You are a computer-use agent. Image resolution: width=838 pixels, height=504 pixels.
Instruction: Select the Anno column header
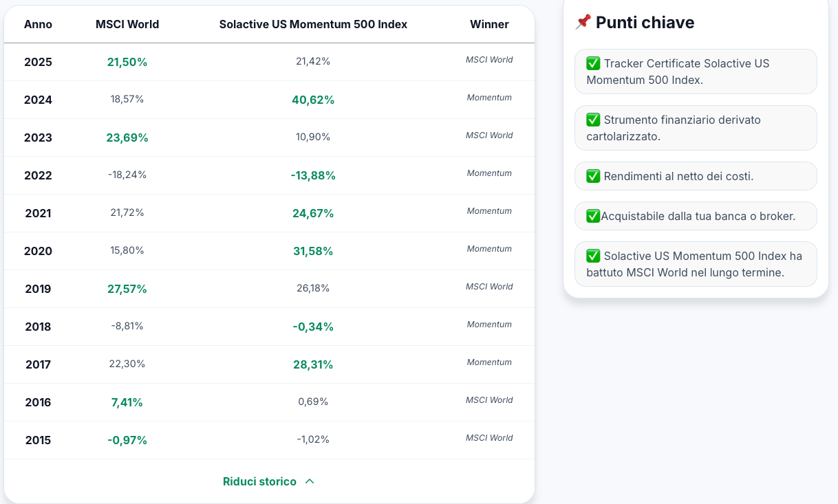tap(38, 24)
